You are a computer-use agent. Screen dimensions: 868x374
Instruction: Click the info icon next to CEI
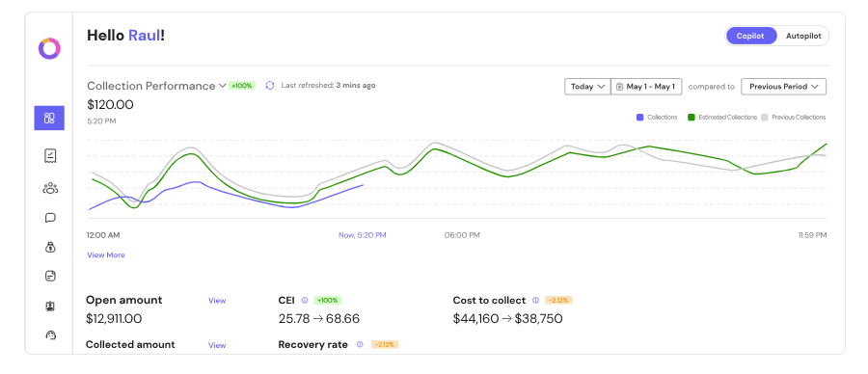(x=305, y=301)
